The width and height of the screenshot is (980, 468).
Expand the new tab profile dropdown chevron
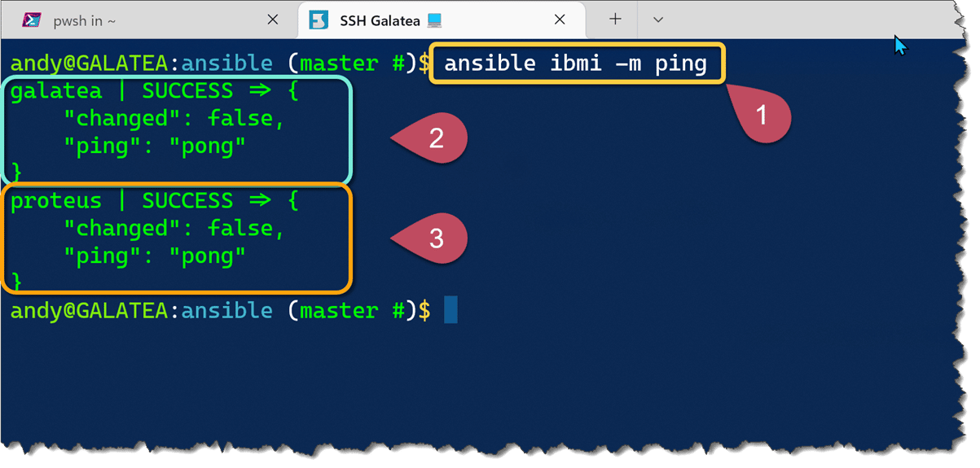(658, 20)
